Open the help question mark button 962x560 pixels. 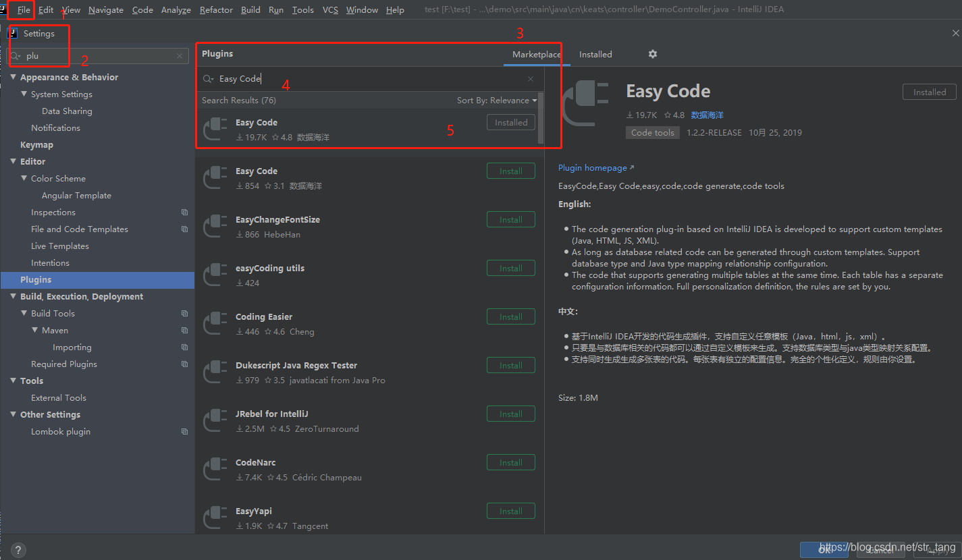pyautogui.click(x=18, y=550)
